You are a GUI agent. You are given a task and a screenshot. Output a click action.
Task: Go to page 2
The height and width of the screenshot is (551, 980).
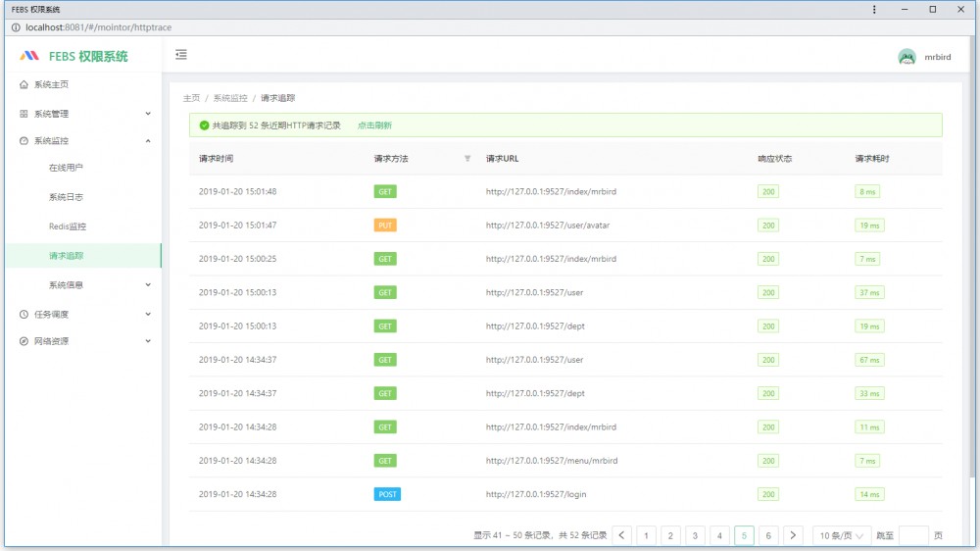(x=670, y=535)
